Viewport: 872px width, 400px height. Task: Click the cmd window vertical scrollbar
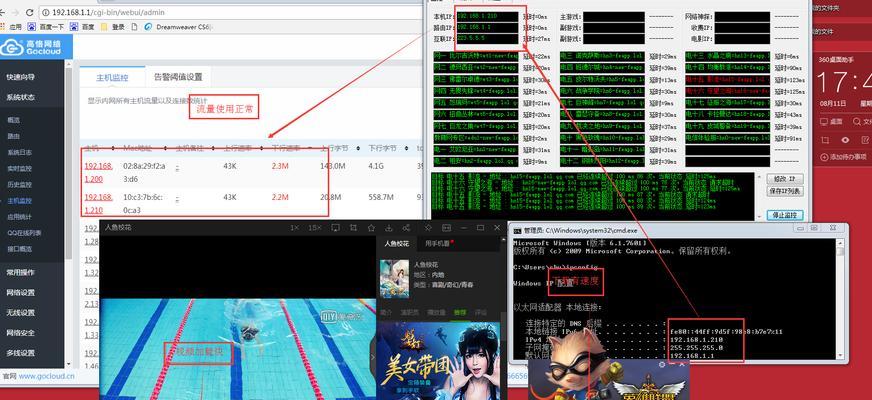(x=840, y=300)
